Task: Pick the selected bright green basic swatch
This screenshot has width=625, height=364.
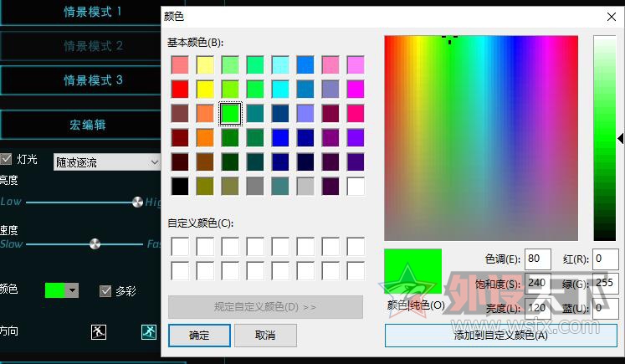Action: click(x=230, y=114)
